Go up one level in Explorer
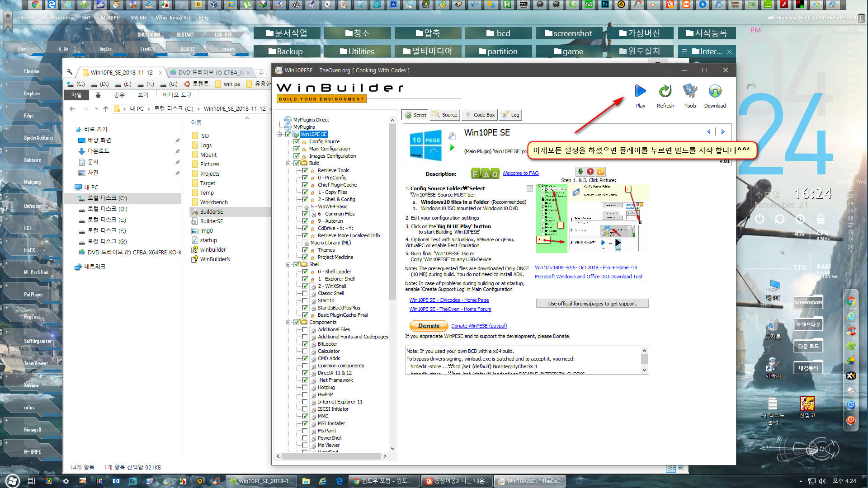This screenshot has width=868, height=488. tap(106, 109)
